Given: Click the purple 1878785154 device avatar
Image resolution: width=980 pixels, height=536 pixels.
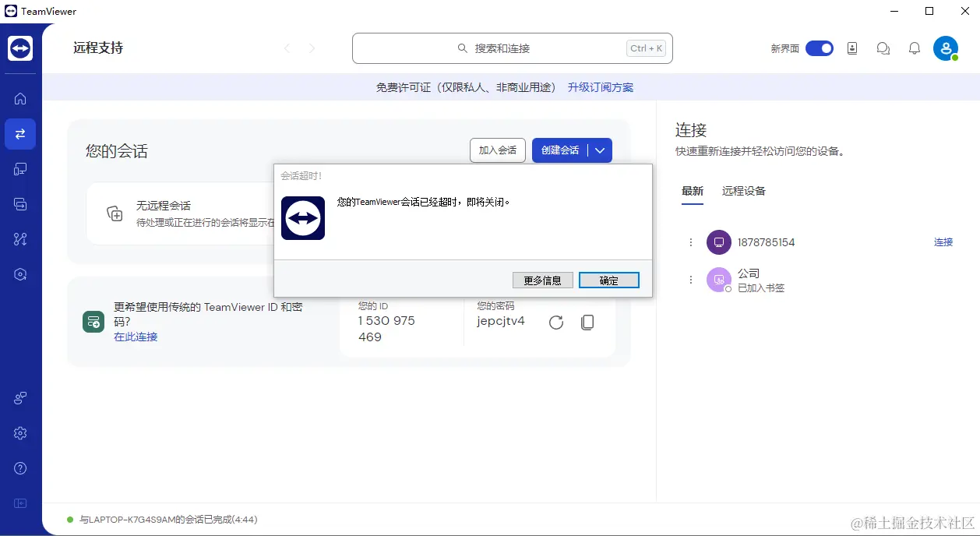Looking at the screenshot, I should pos(719,242).
